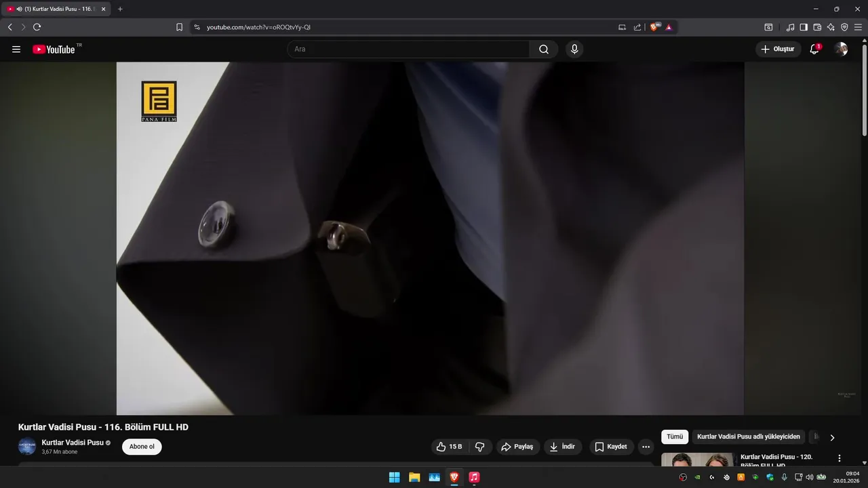Viewport: 868px width, 488px height.
Task: Bookmark this page icon
Action: 179,27
